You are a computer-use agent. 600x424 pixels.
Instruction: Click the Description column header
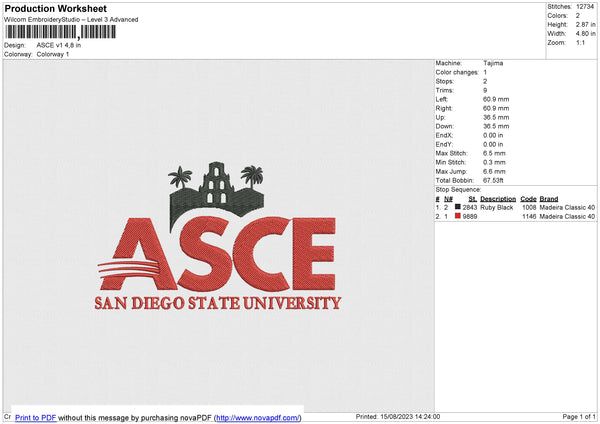pyautogui.click(x=497, y=198)
